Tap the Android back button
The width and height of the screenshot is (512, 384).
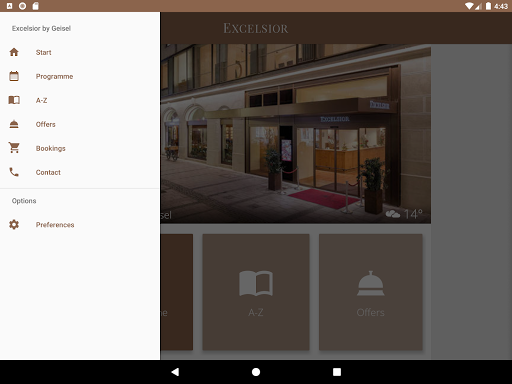pos(175,372)
